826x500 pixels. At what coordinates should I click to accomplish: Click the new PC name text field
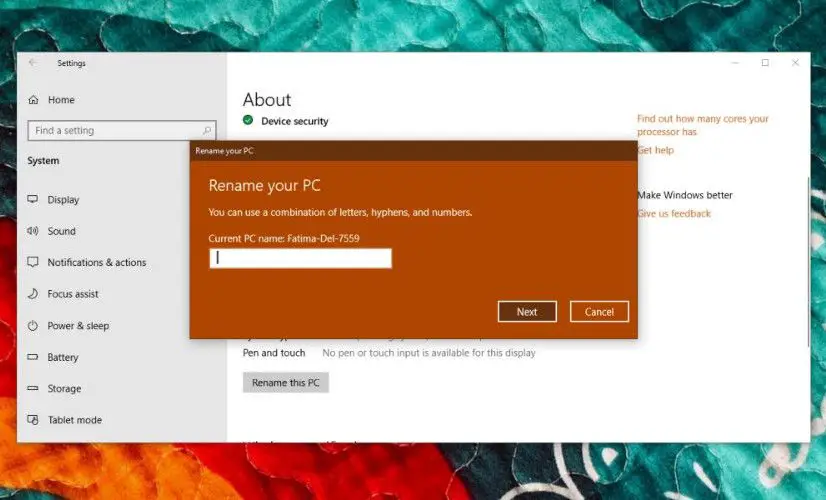click(x=300, y=258)
